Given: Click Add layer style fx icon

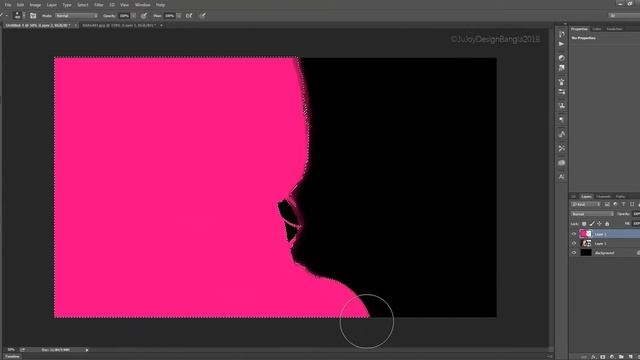Looking at the screenshot, I should point(593,357).
